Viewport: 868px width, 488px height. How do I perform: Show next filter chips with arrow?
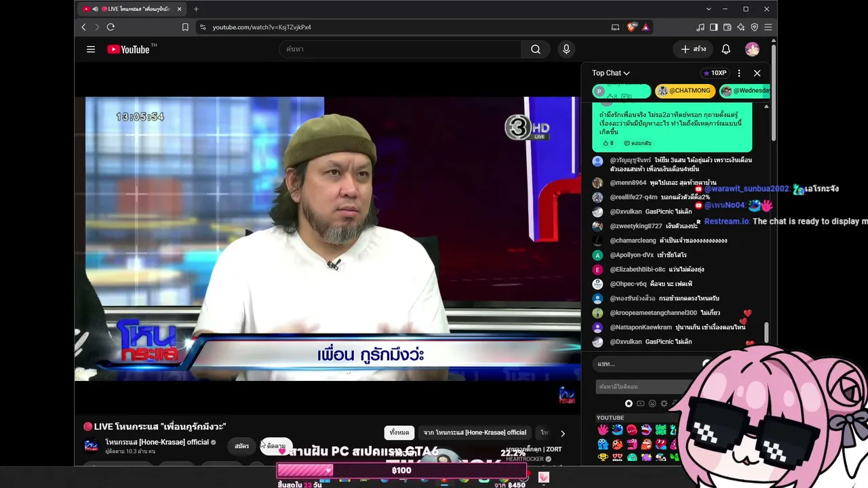[562, 433]
